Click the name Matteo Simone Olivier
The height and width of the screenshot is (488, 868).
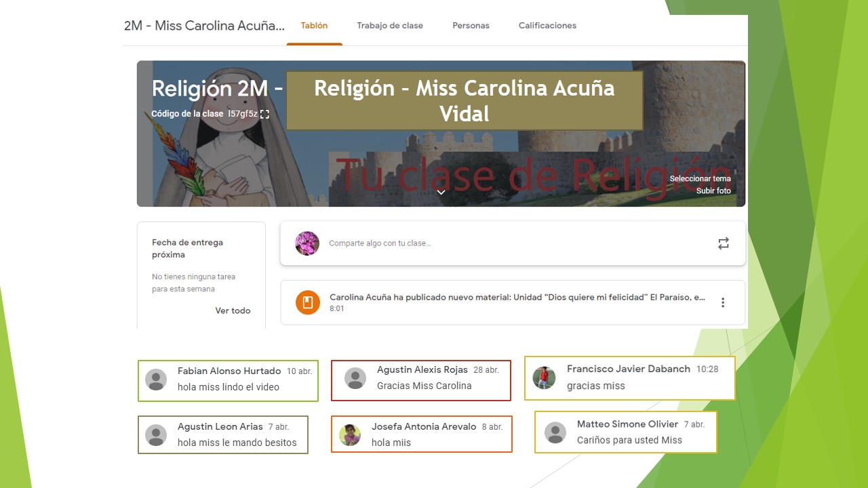click(x=627, y=424)
